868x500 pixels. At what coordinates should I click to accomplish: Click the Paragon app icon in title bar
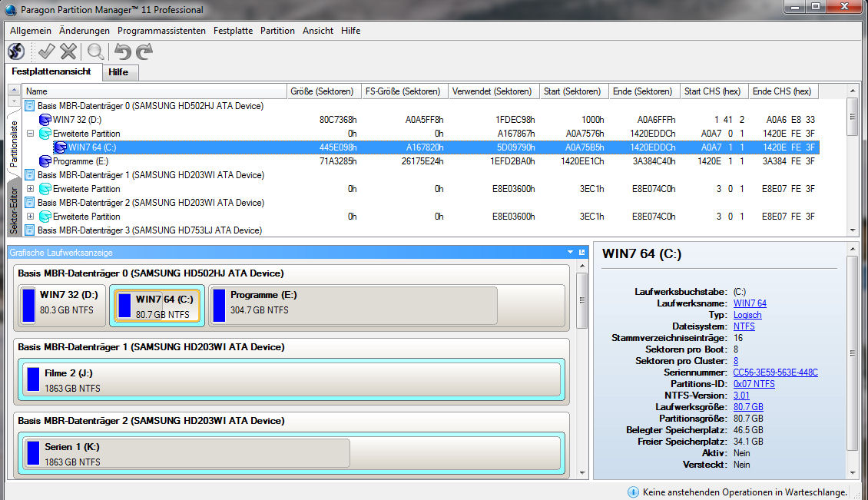[x=11, y=9]
